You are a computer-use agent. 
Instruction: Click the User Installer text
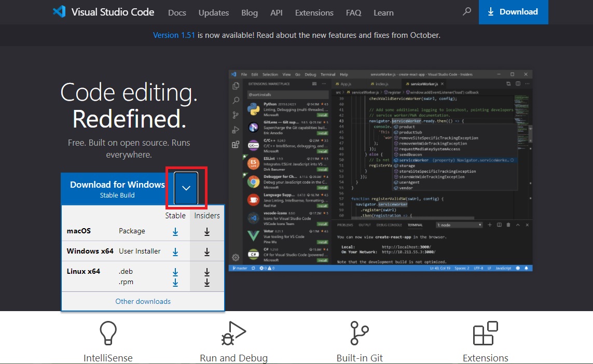[x=140, y=251]
